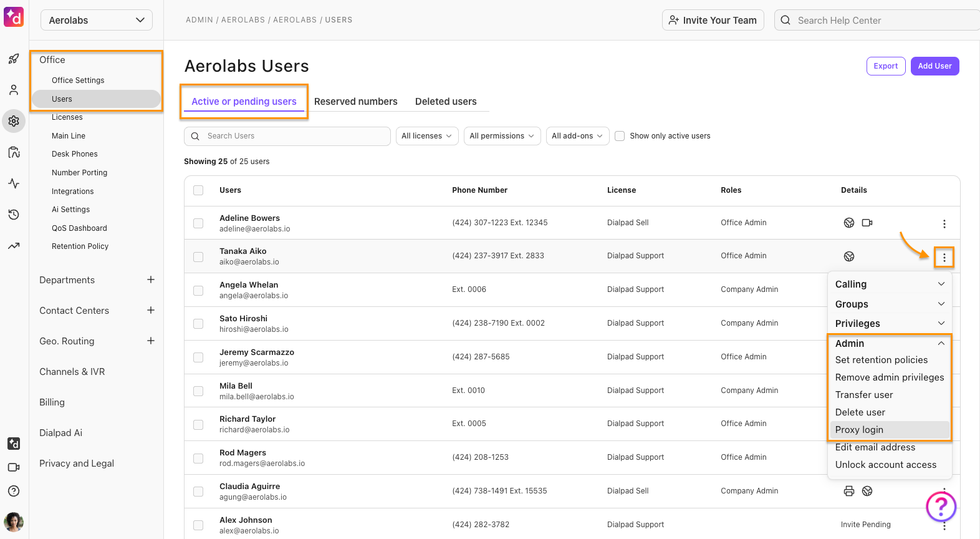
Task: Open the user avatar at sidebar bottom
Action: (x=14, y=522)
